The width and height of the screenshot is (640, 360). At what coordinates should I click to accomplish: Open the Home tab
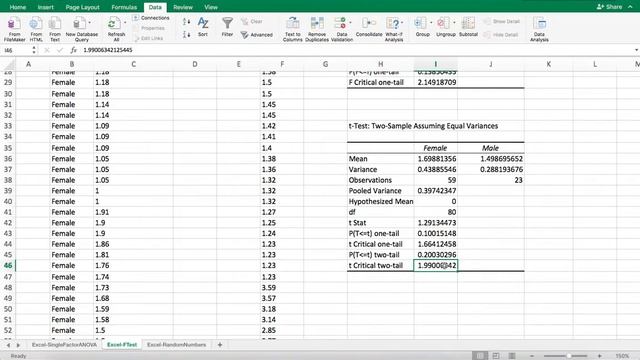pos(18,7)
